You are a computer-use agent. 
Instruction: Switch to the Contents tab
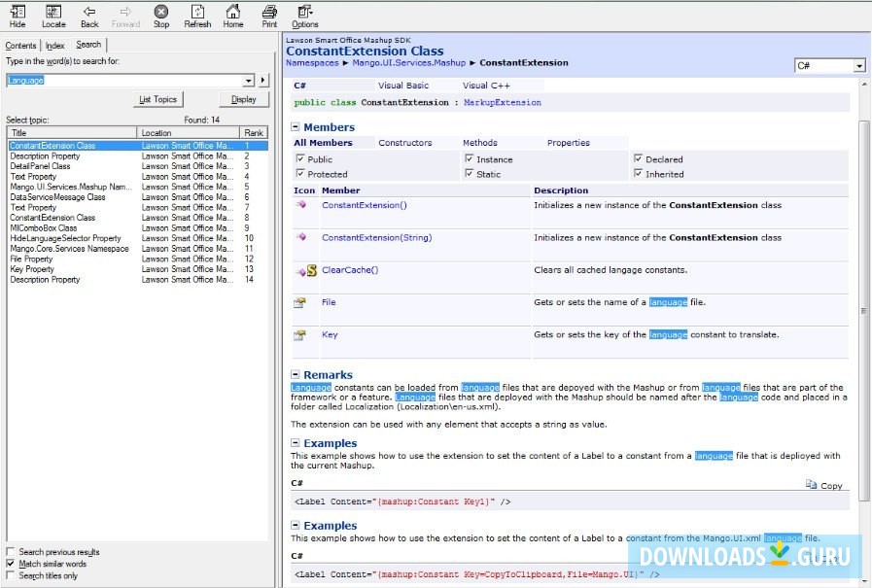[x=20, y=45]
